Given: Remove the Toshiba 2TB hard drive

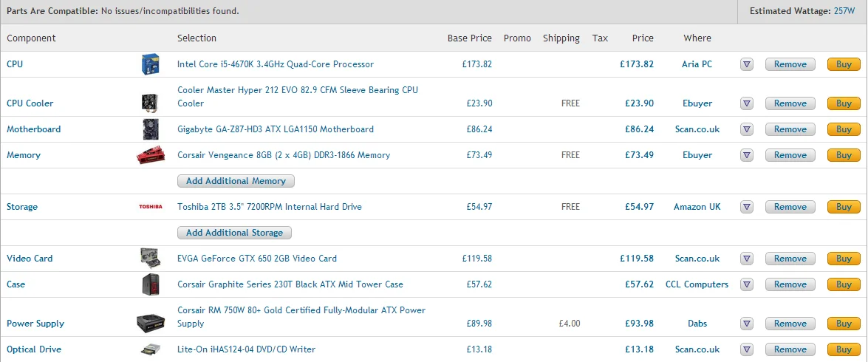Looking at the screenshot, I should pyautogui.click(x=790, y=207).
